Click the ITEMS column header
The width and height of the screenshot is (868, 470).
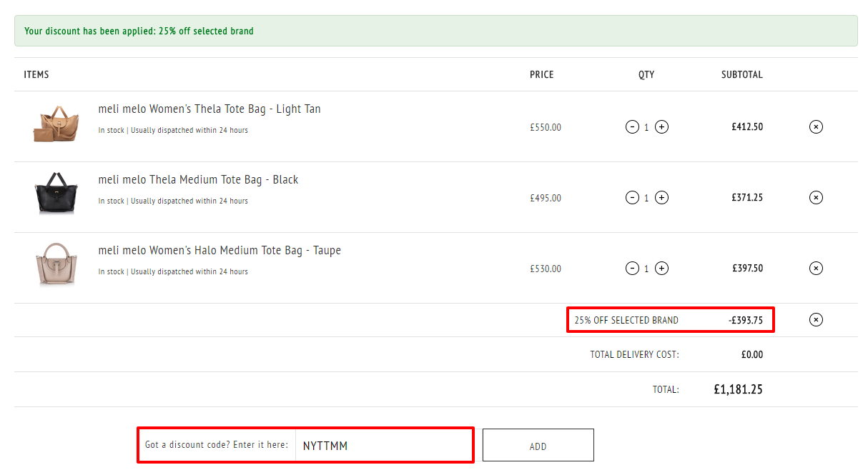pos(36,75)
